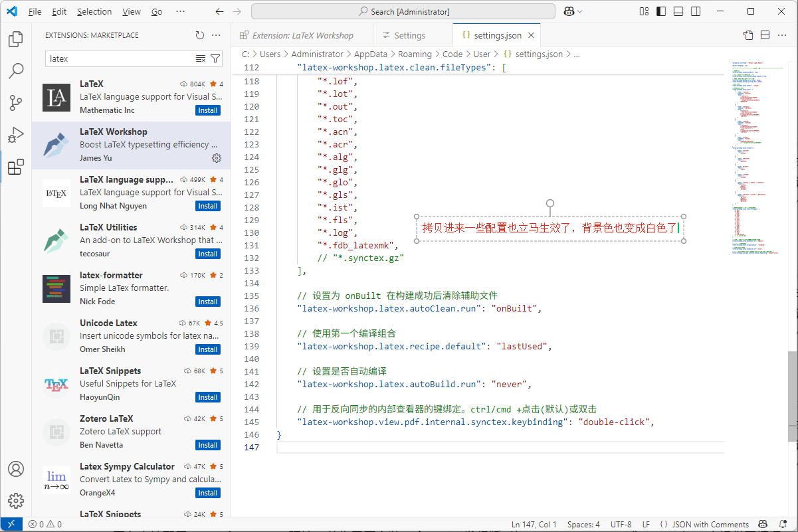Open the Accounts icon in activity bar
The width and height of the screenshot is (798, 532).
click(16, 469)
